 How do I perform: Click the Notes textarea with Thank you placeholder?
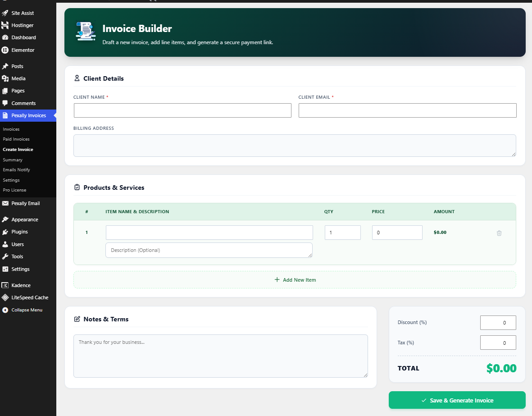(221, 356)
